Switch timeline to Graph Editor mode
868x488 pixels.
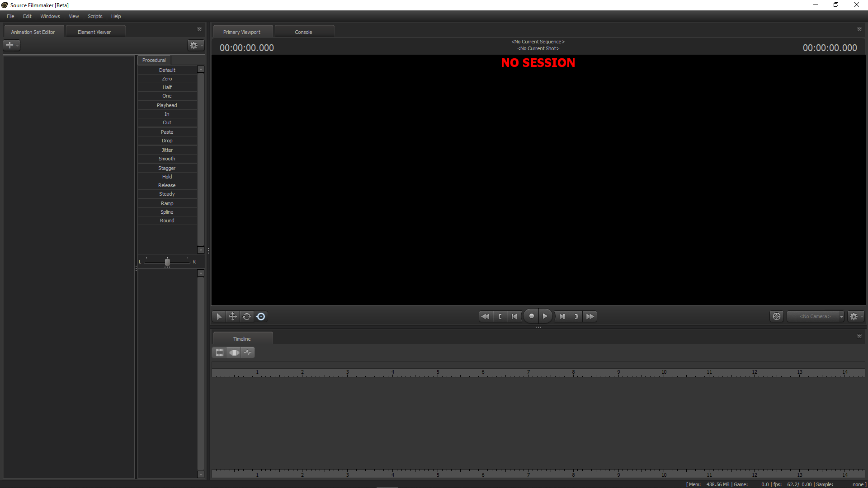click(x=248, y=352)
